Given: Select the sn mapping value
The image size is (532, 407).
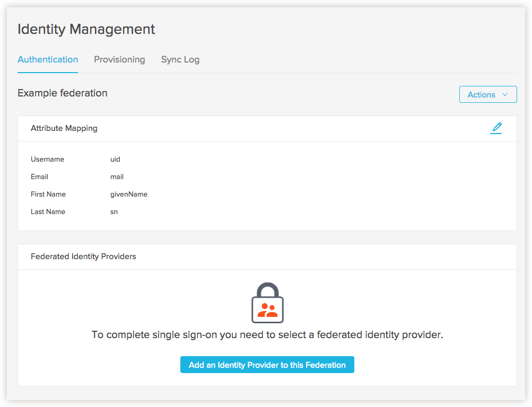Looking at the screenshot, I should (114, 211).
